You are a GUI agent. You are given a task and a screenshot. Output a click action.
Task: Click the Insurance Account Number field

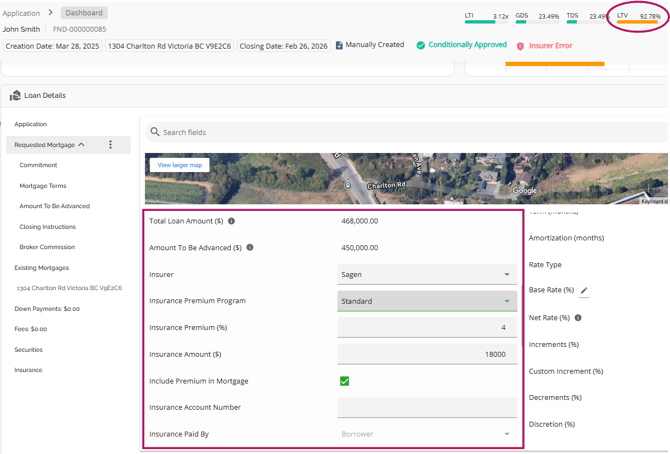(x=427, y=408)
